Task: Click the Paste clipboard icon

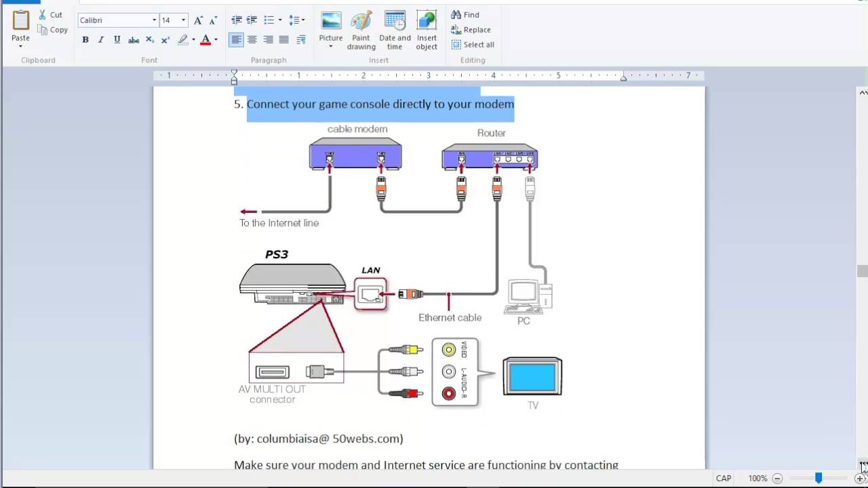Action: tap(21, 21)
